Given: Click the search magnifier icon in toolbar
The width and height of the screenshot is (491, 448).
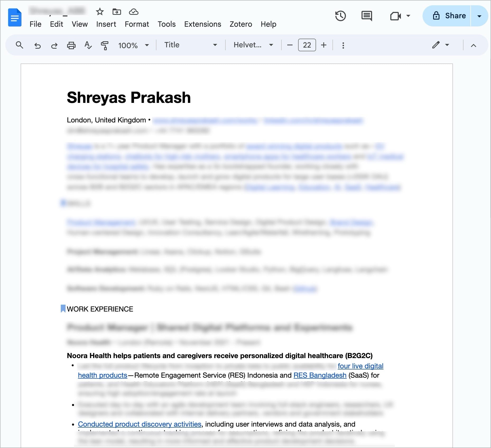Looking at the screenshot, I should point(20,45).
